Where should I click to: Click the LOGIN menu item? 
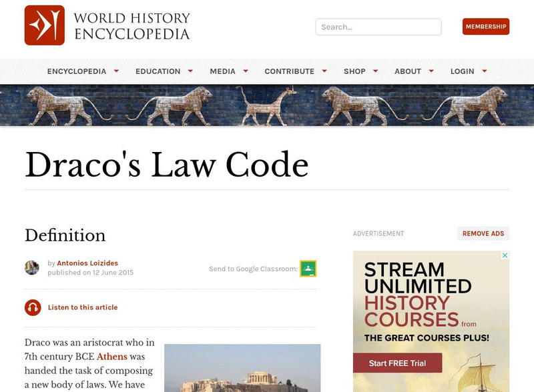click(x=463, y=71)
